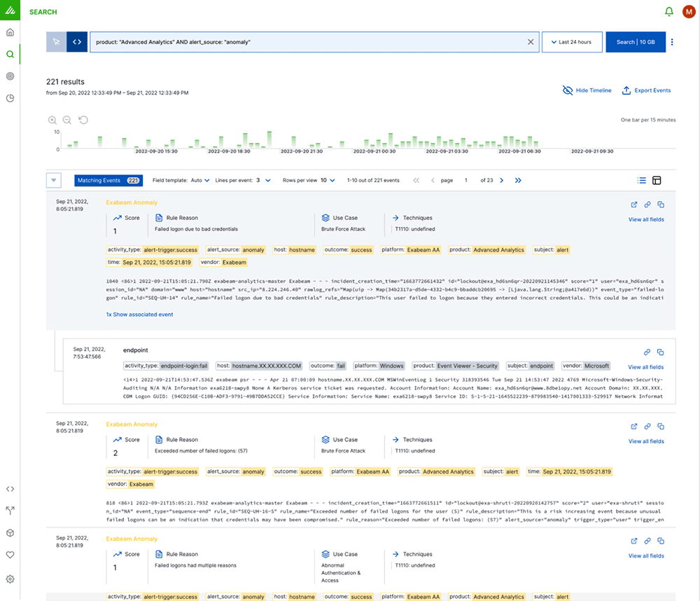Viewport: 700px width, 601px height.
Task: Click the Search 10 GB button
Action: [x=636, y=42]
